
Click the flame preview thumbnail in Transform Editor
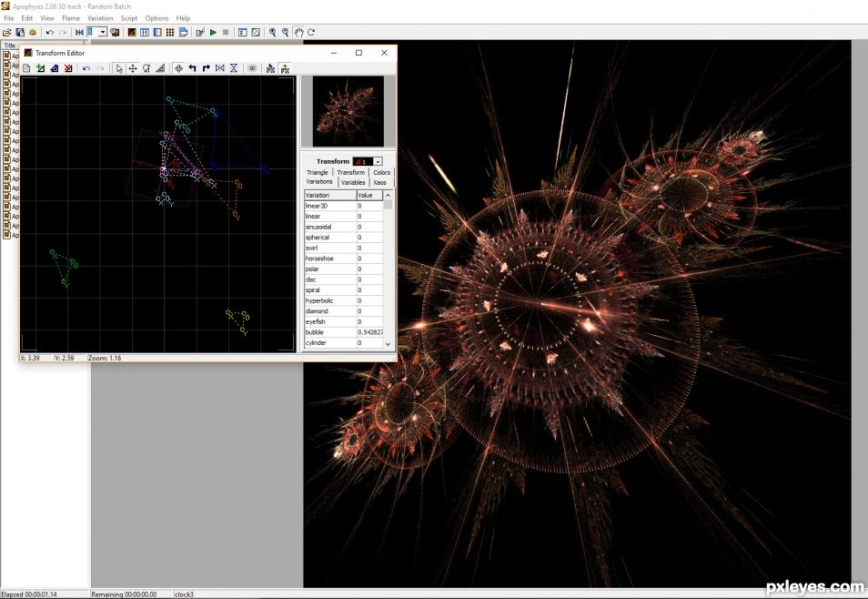pos(348,111)
